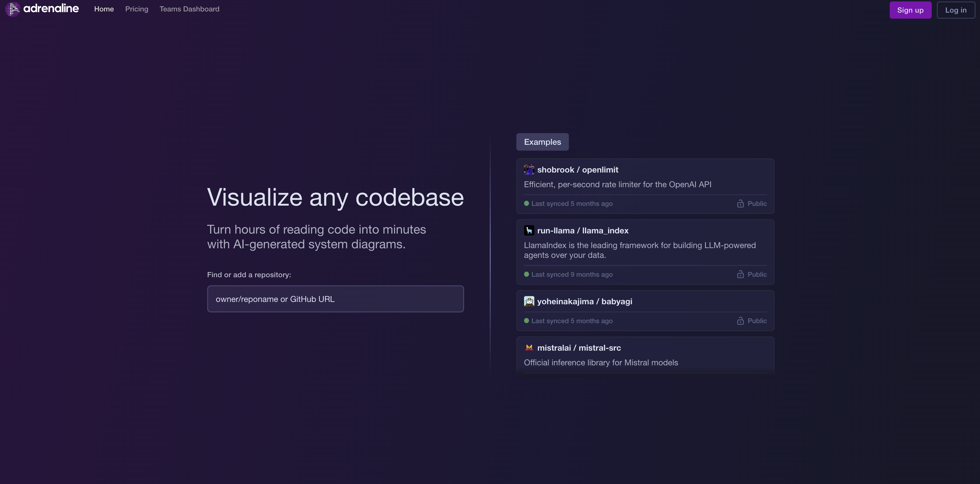Click green sync status dot on openlimit
The width and height of the screenshot is (980, 484).
click(526, 203)
